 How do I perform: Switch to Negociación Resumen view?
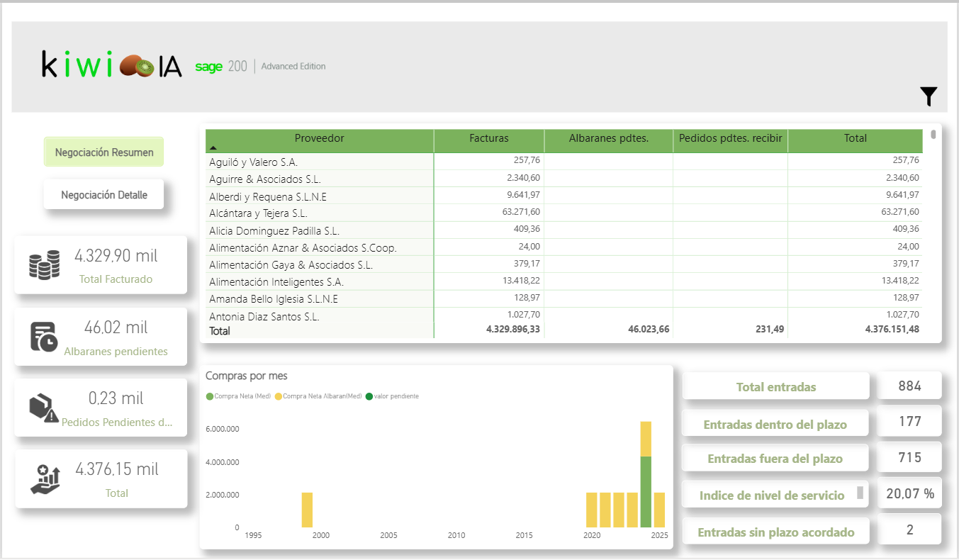[x=103, y=152]
